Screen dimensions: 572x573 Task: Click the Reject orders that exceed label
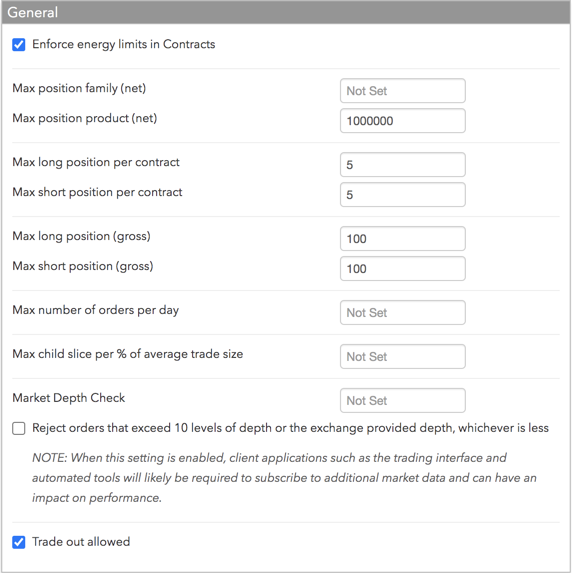[291, 428]
